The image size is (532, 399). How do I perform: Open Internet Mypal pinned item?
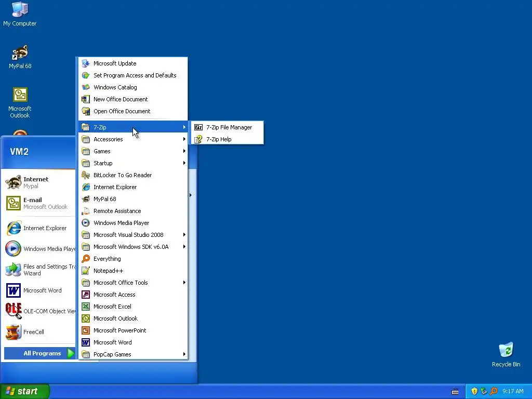[x=39, y=182]
